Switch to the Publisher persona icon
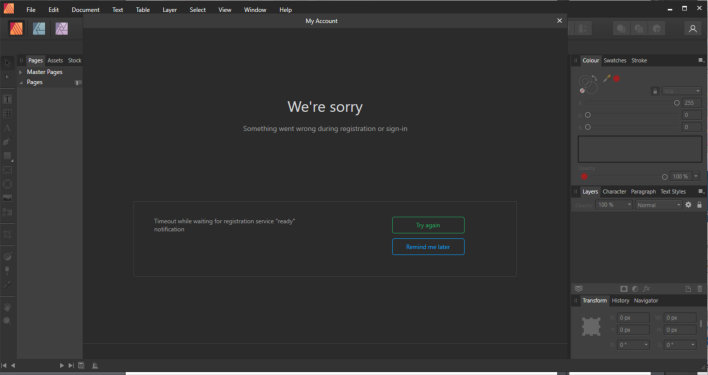Screen dimensions: 708x375 (x=16, y=29)
